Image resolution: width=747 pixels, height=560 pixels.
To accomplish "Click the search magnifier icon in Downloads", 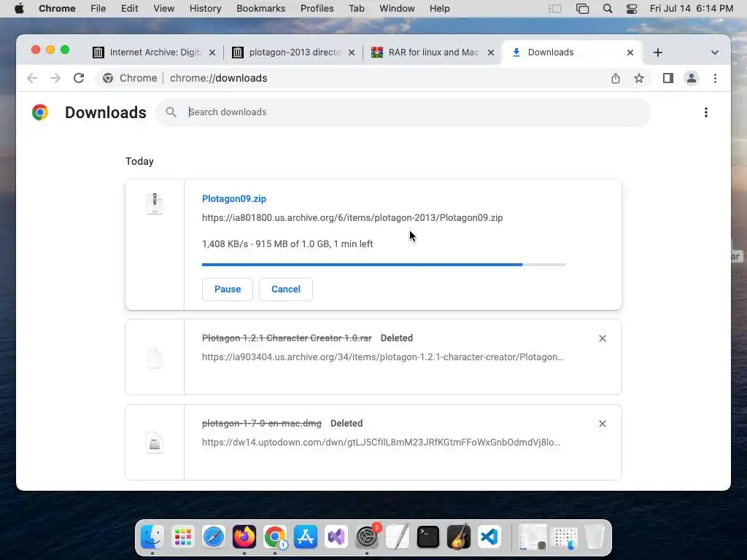I will pos(171,112).
